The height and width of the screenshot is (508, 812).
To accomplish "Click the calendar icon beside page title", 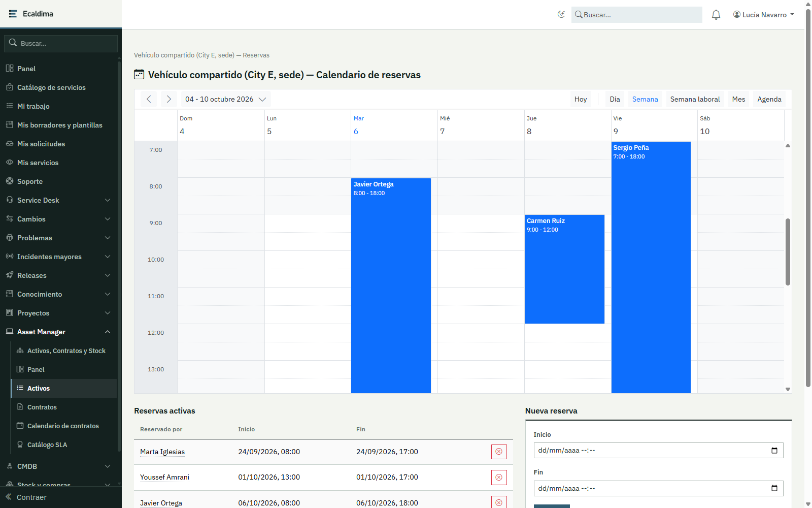I will click(139, 75).
